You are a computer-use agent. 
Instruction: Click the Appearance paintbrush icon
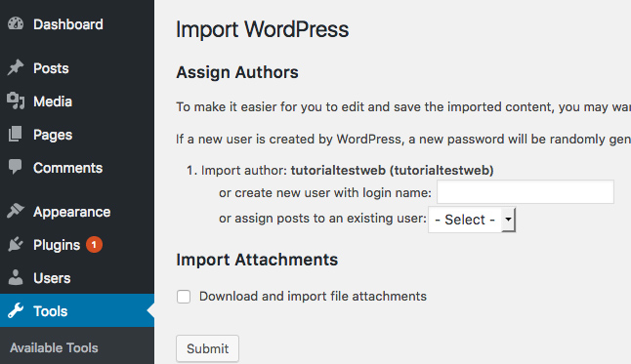coord(16,211)
